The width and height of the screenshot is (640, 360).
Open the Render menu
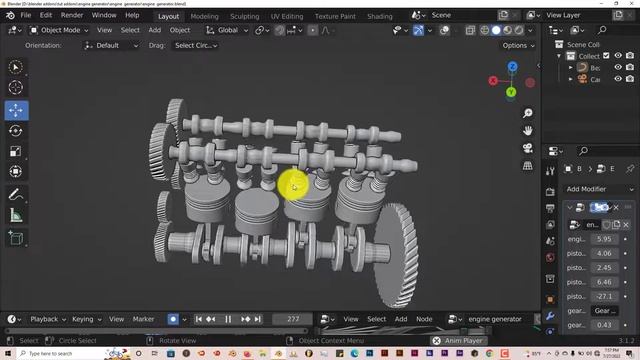tap(72, 16)
